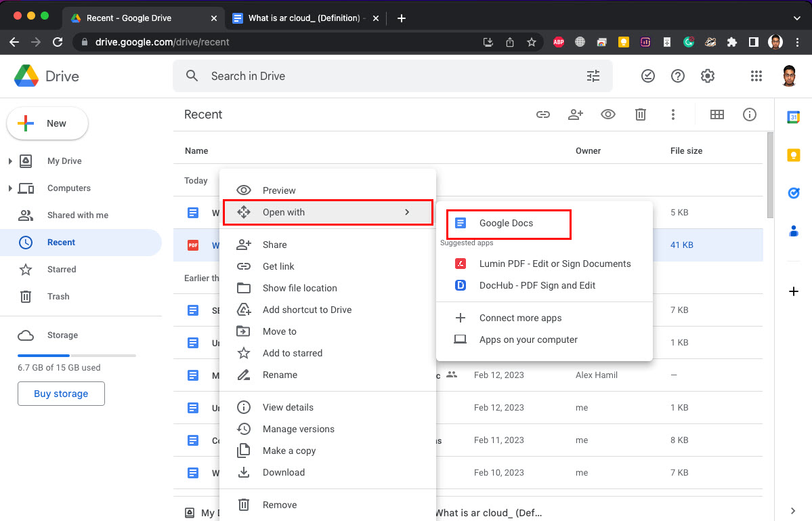Click the Google account avatar in Drive
This screenshot has height=521, width=812.
789,76
